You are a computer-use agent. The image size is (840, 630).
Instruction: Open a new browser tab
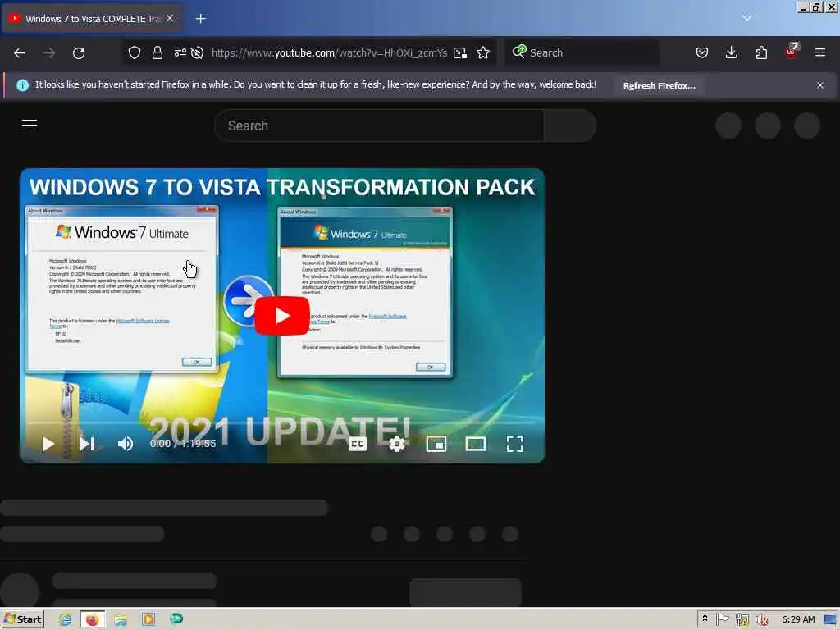(200, 19)
